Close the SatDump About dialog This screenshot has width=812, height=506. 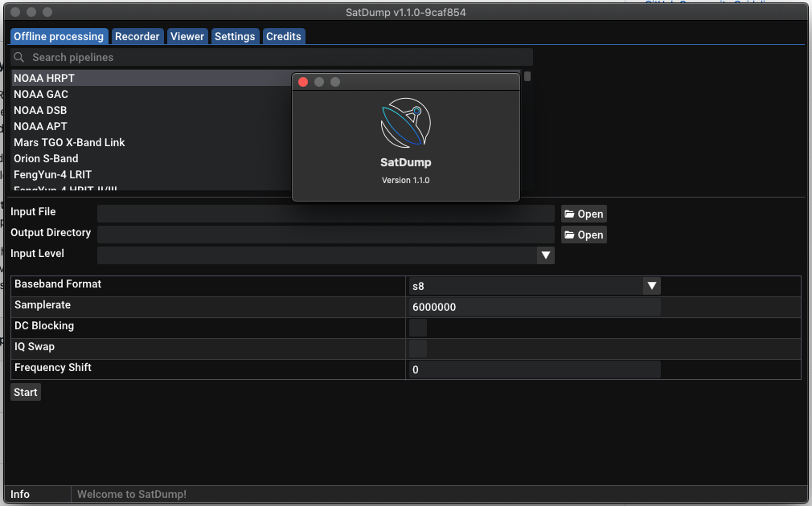(x=303, y=82)
